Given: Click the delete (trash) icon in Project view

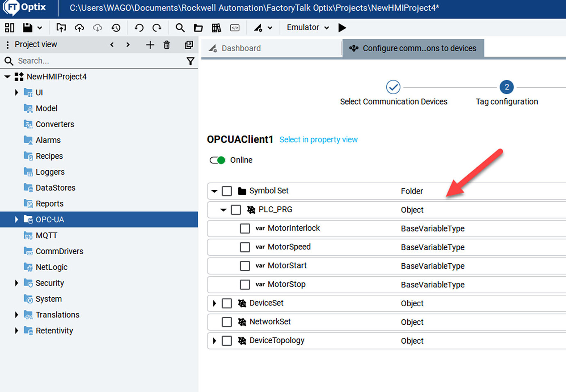Looking at the screenshot, I should click(167, 45).
